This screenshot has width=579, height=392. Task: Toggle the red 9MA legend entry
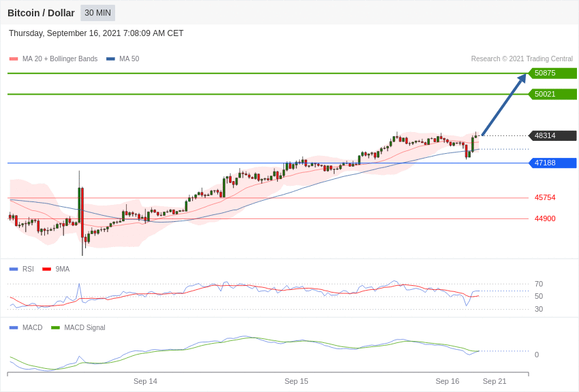point(56,269)
